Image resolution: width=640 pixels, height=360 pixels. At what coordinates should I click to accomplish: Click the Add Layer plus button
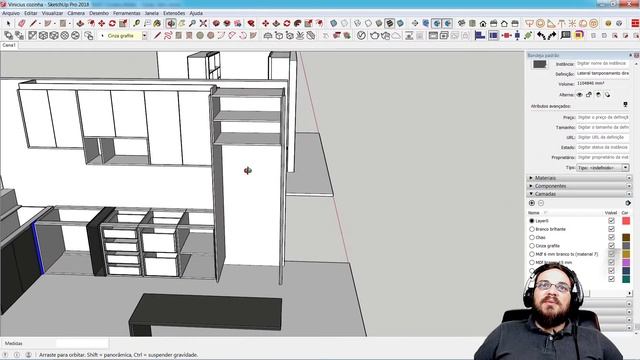tap(532, 203)
